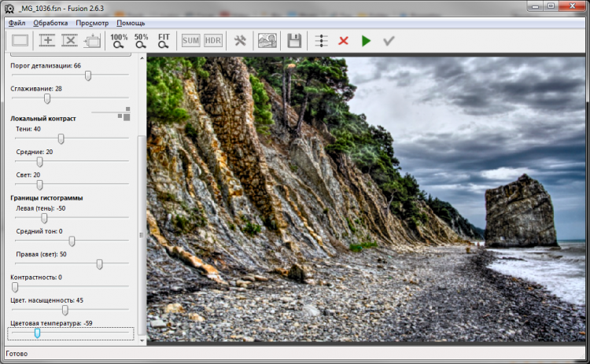Open the Файл menu
This screenshot has height=364, width=590.
(17, 23)
